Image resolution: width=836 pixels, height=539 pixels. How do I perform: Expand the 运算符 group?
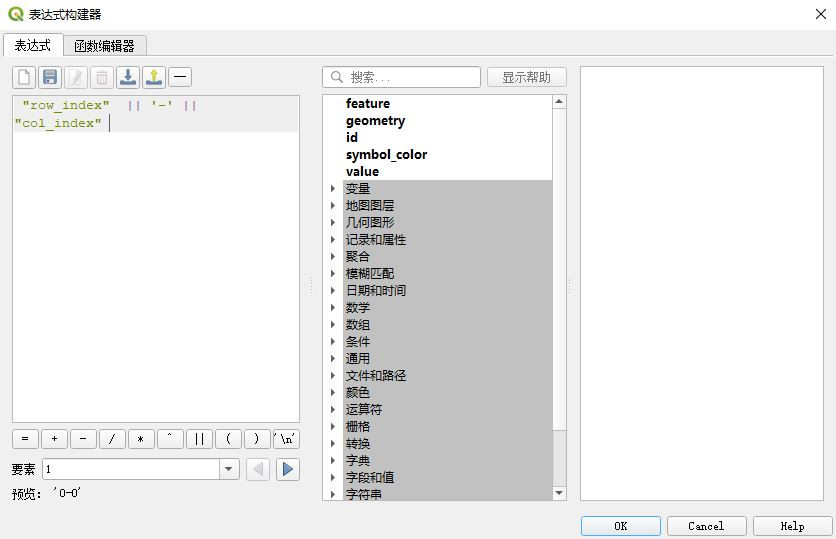coord(333,409)
